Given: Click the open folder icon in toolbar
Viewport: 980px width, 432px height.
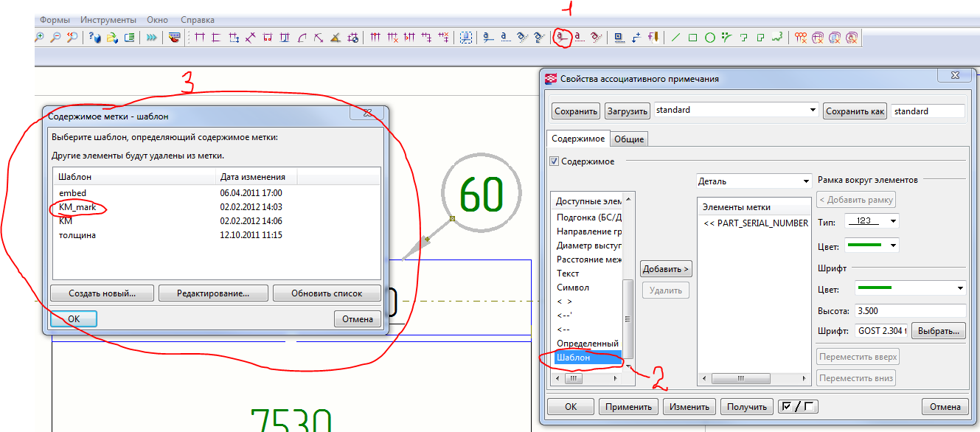Looking at the screenshot, I should pos(112,38).
